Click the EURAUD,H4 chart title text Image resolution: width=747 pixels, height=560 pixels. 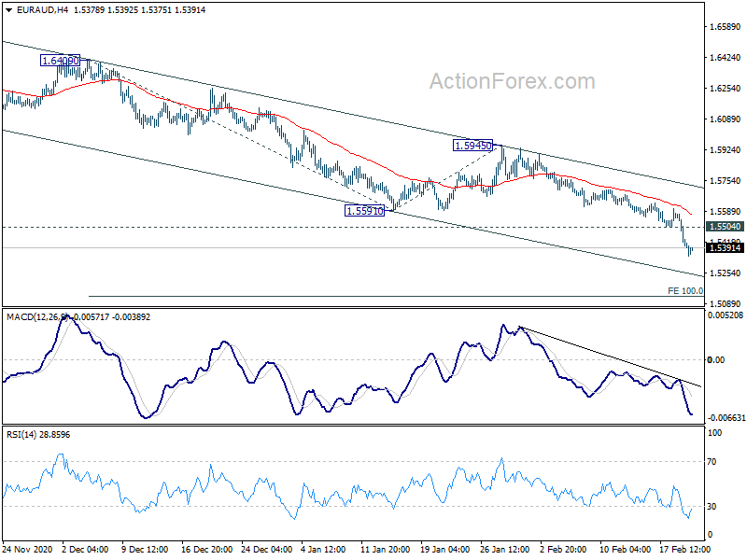43,10
